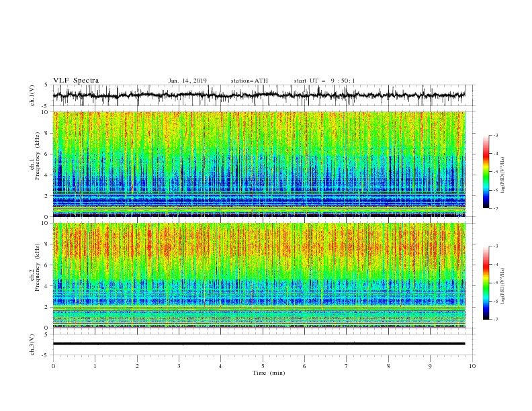Click the "station=ATH" header label
This screenshot has width=532, height=411.
click(249, 81)
